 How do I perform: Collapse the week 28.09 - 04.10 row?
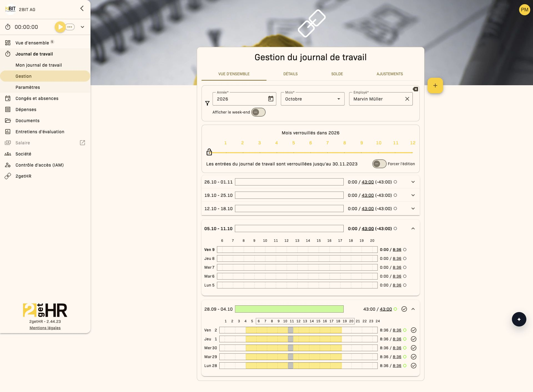click(x=413, y=309)
